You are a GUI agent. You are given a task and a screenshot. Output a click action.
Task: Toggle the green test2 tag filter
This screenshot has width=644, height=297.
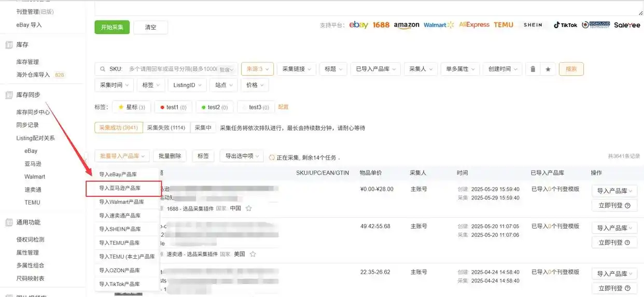click(x=214, y=107)
